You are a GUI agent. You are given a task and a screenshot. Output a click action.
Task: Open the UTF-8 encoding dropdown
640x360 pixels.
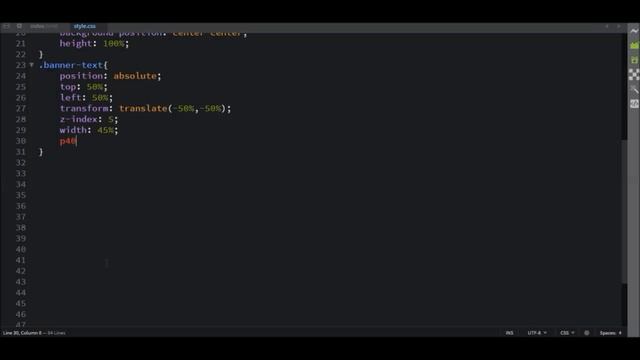[537, 333]
